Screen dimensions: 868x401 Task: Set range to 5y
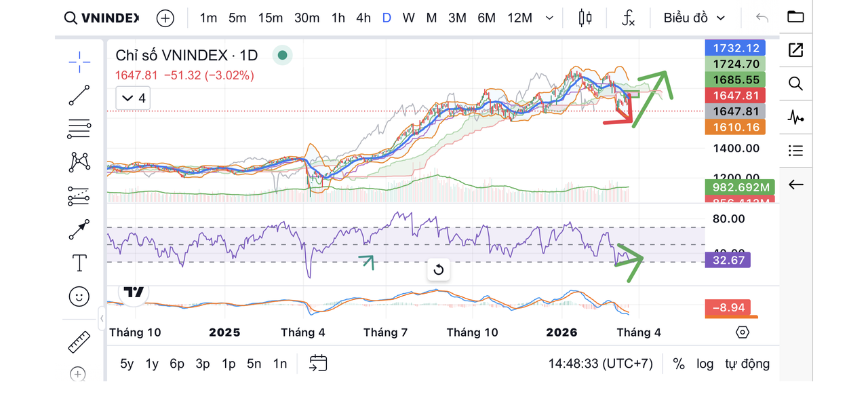[127, 364]
